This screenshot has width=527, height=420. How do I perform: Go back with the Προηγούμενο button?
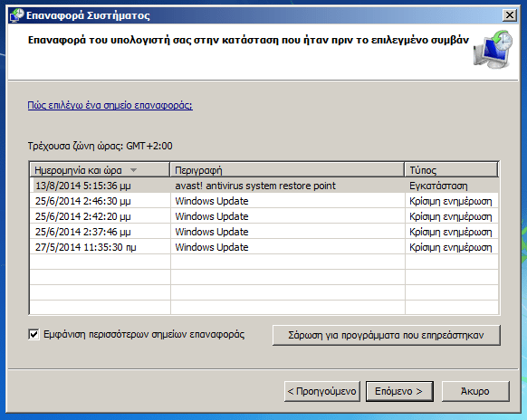point(322,391)
